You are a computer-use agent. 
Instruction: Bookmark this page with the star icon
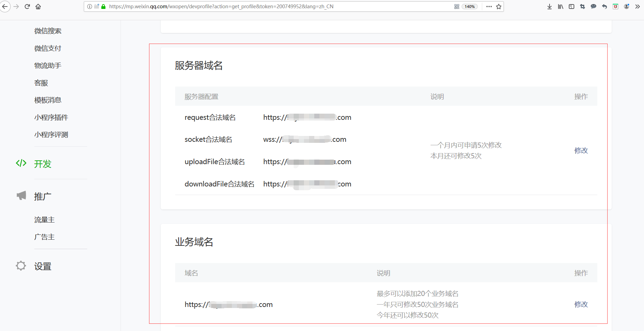point(499,7)
